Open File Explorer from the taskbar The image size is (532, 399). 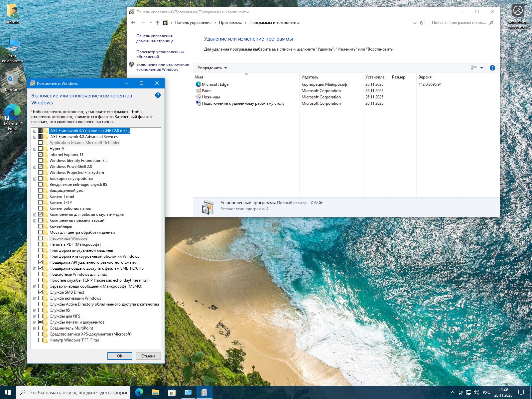(x=155, y=392)
